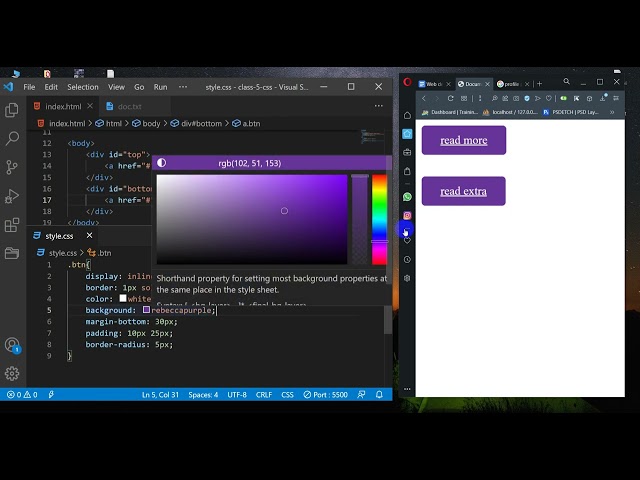Toggle color format via rgb(102, 51, 153) header
640x480 pixels.
click(249, 163)
